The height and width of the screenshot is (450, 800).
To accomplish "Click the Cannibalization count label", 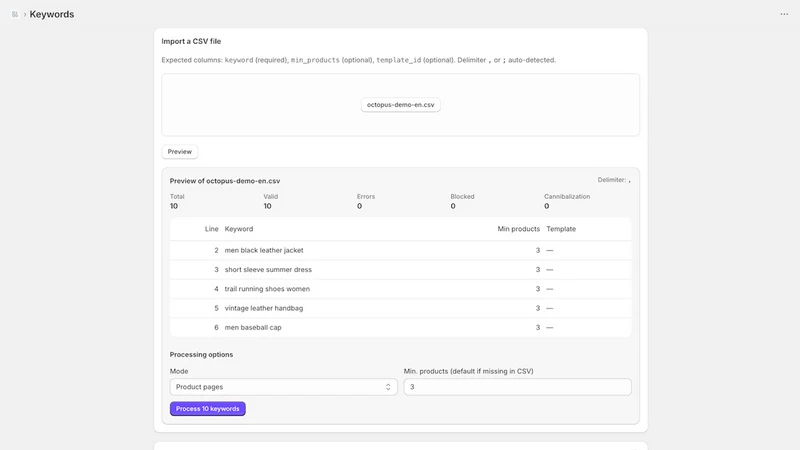I will 567,196.
